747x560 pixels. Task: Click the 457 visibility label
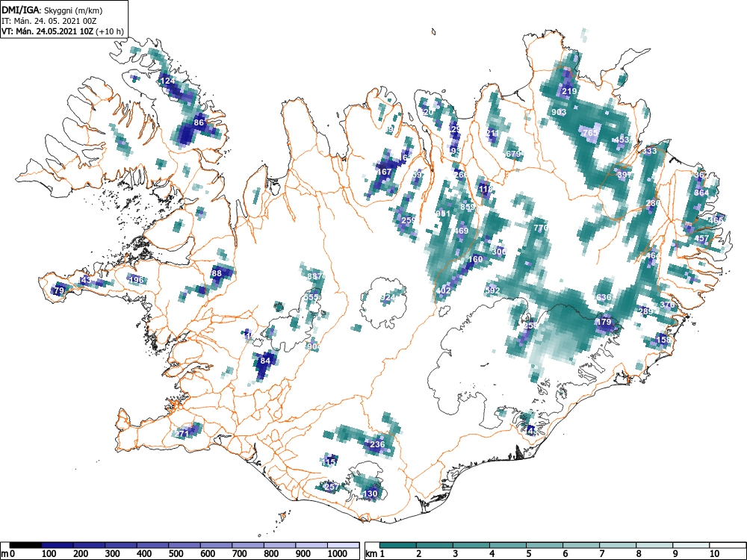click(701, 239)
